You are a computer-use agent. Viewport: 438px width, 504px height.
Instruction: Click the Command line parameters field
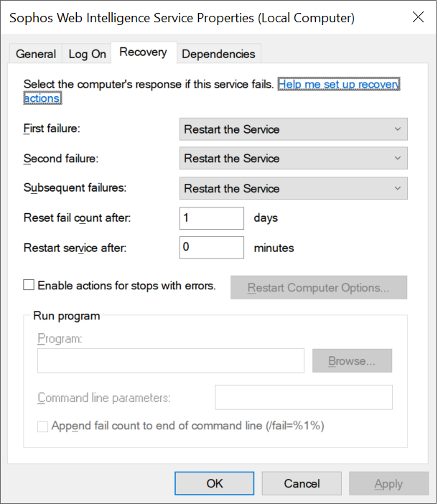click(x=304, y=397)
